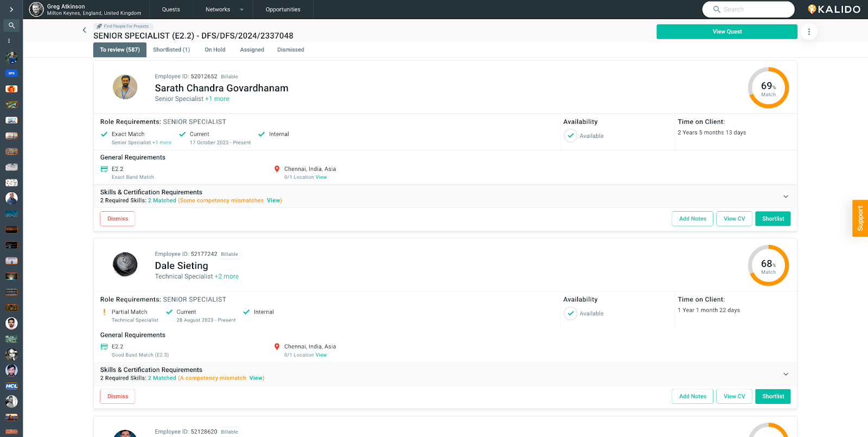Open the DFS network icon in sidebar
Screen dimensions: 868x437
[x=11, y=73]
